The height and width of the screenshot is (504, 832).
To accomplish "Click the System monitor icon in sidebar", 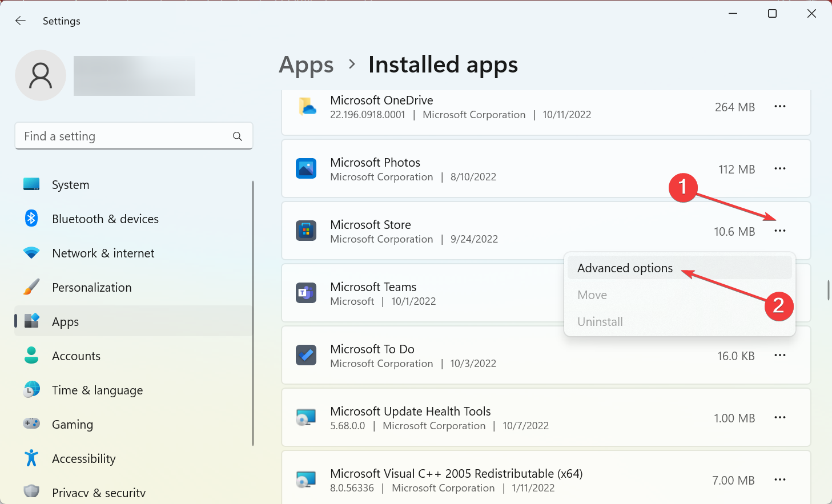I will coord(31,184).
